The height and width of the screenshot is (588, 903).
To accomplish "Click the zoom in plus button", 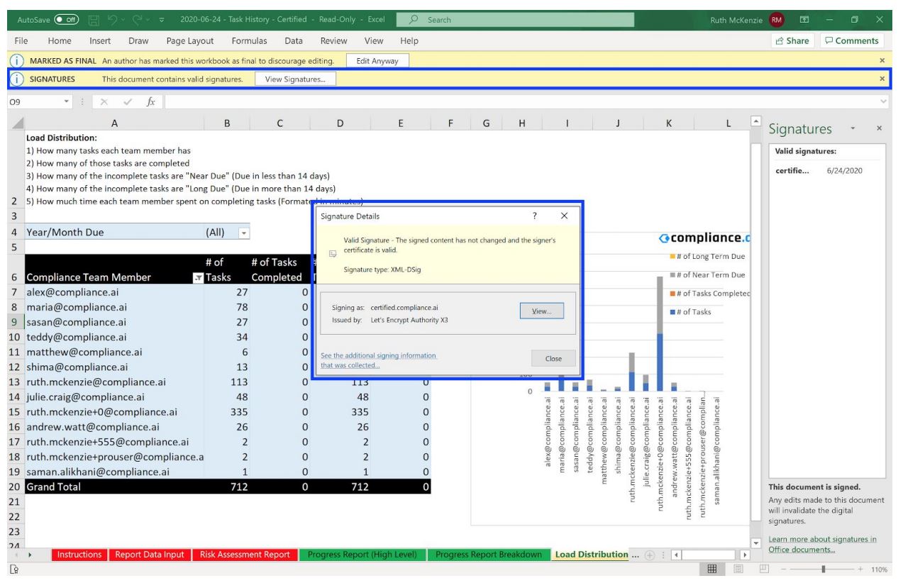I will pos(860,570).
